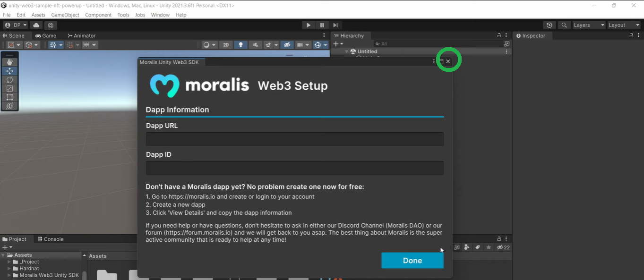Click the Play button
Image resolution: width=644 pixels, height=280 pixels.
click(x=308, y=25)
